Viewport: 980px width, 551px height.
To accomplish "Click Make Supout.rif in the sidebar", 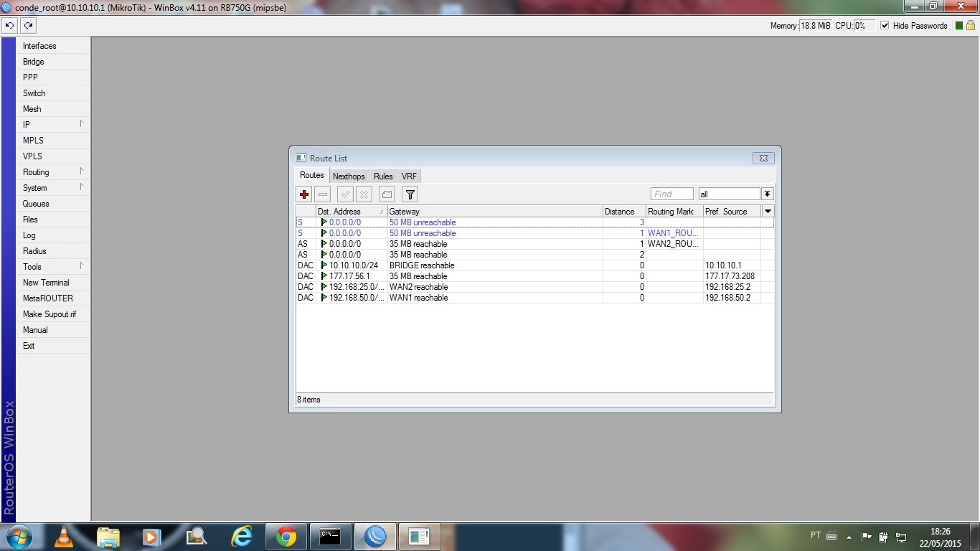I will [x=54, y=314].
